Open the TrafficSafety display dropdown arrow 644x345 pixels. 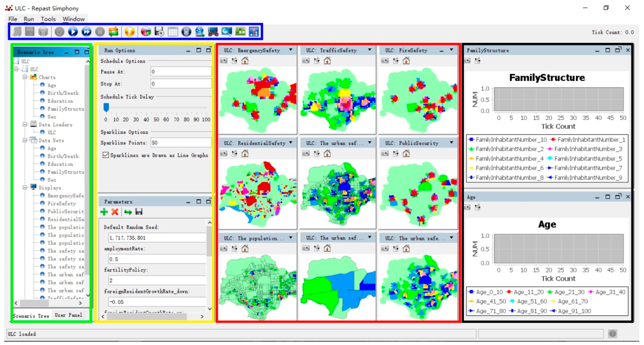369,50
